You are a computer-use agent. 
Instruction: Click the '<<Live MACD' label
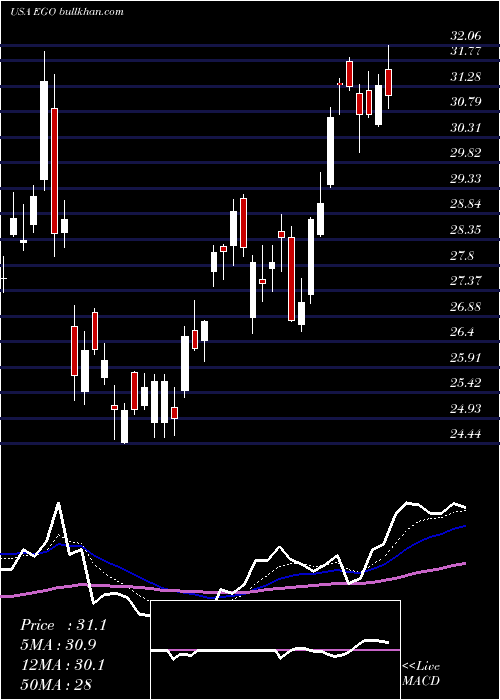(421, 674)
